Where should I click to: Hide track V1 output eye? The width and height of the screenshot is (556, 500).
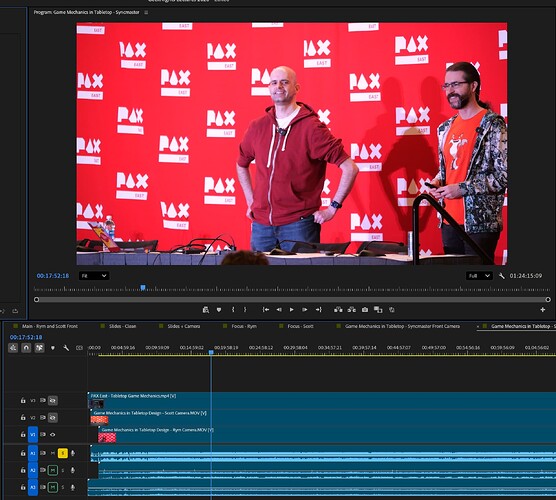53,434
